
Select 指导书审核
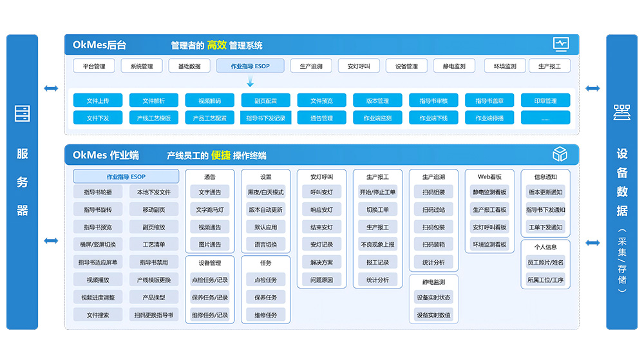click(x=433, y=101)
